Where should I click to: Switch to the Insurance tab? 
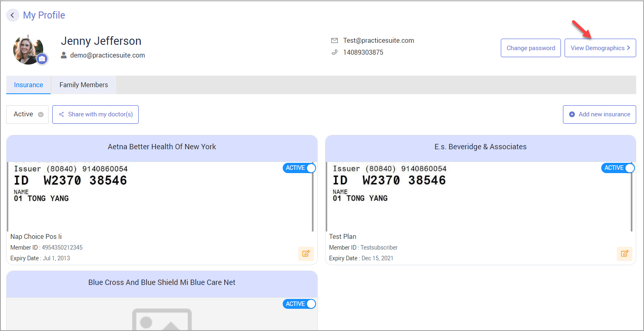click(28, 85)
